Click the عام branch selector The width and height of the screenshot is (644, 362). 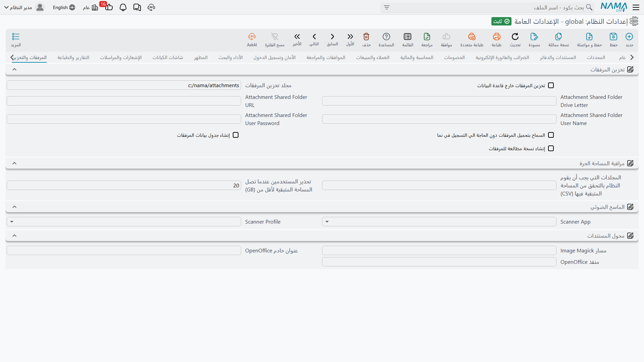[91, 7]
